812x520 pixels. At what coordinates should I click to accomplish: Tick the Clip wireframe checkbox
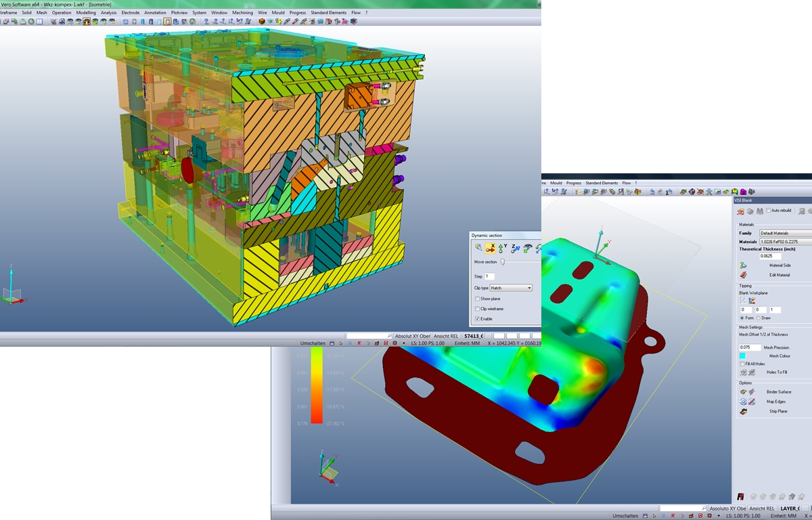coord(477,309)
